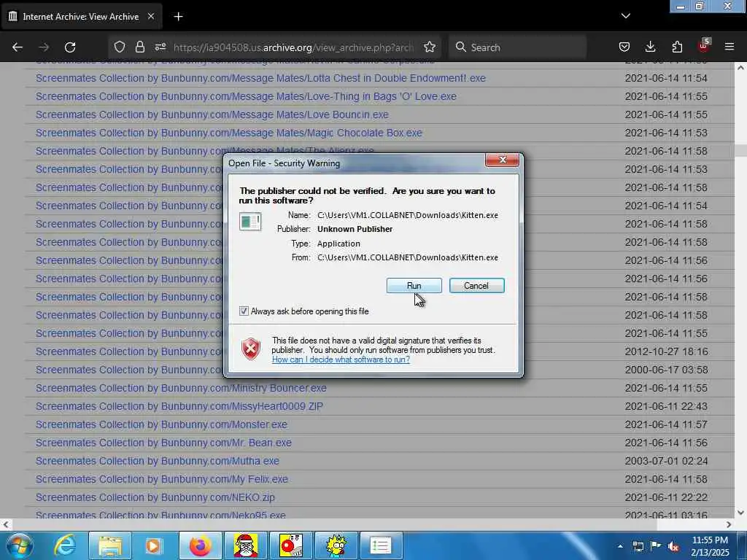Open Lotta Chest in Double Endowment!.exe link
Viewport: 747px width, 560px height.
[x=260, y=78]
